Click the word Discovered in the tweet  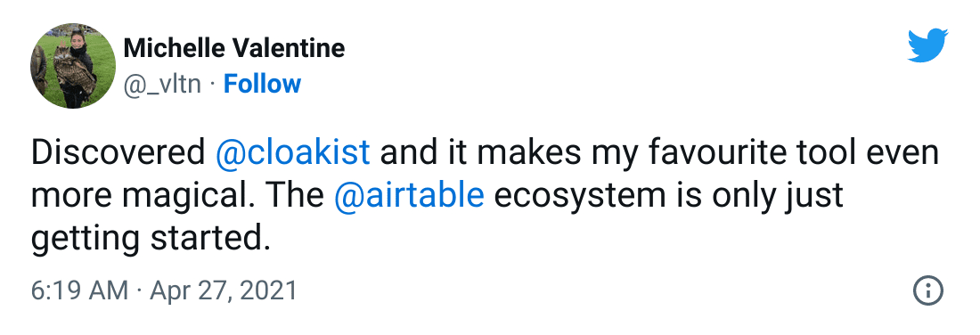(x=118, y=154)
